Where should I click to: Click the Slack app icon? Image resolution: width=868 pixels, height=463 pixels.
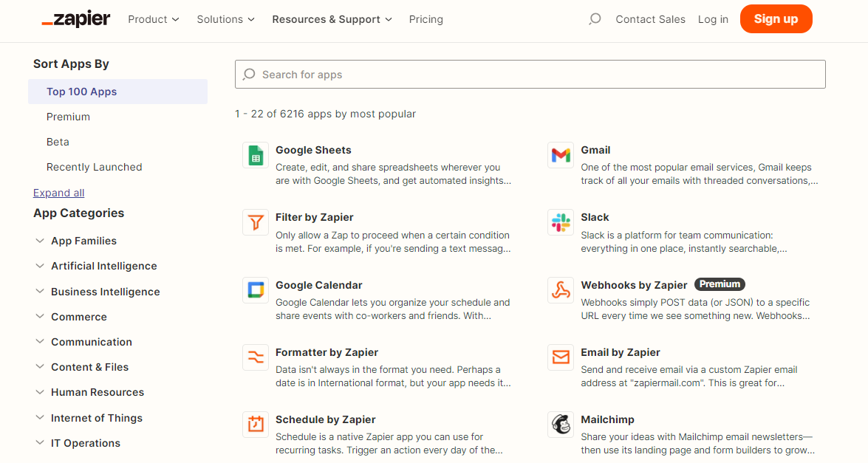(561, 223)
